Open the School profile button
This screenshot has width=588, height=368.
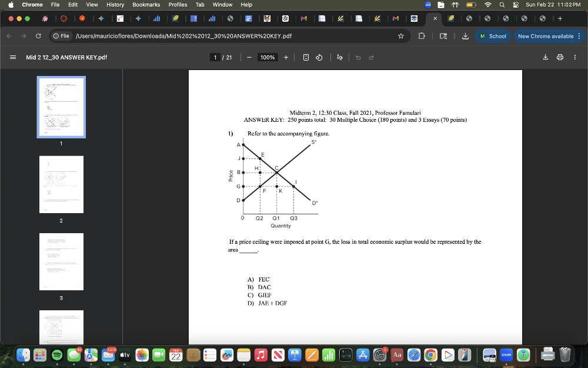click(493, 36)
